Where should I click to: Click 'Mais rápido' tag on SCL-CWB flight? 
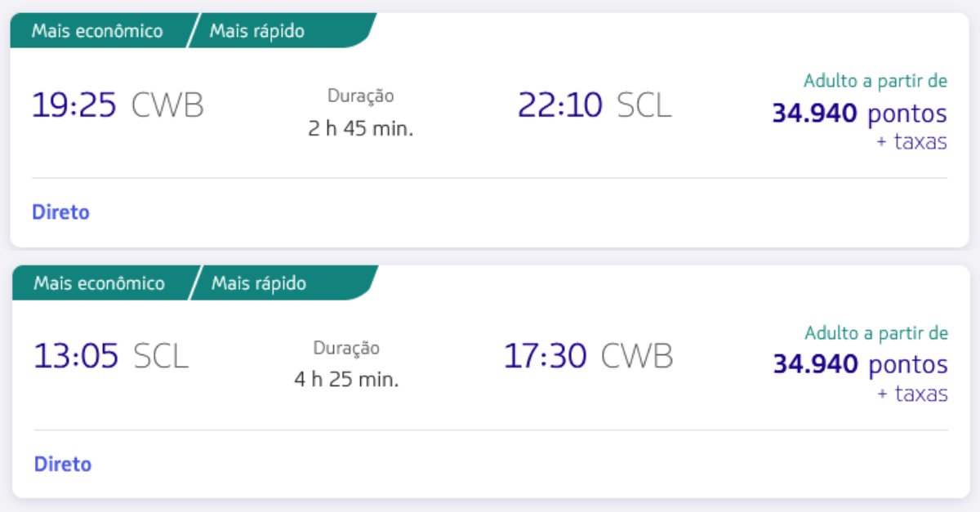[x=259, y=283]
